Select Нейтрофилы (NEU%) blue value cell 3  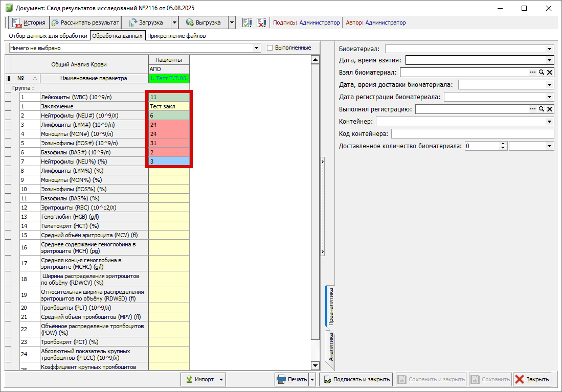click(169, 162)
